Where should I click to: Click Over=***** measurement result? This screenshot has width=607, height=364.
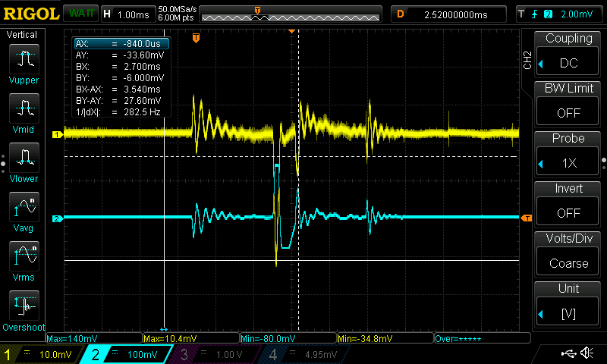point(483,338)
